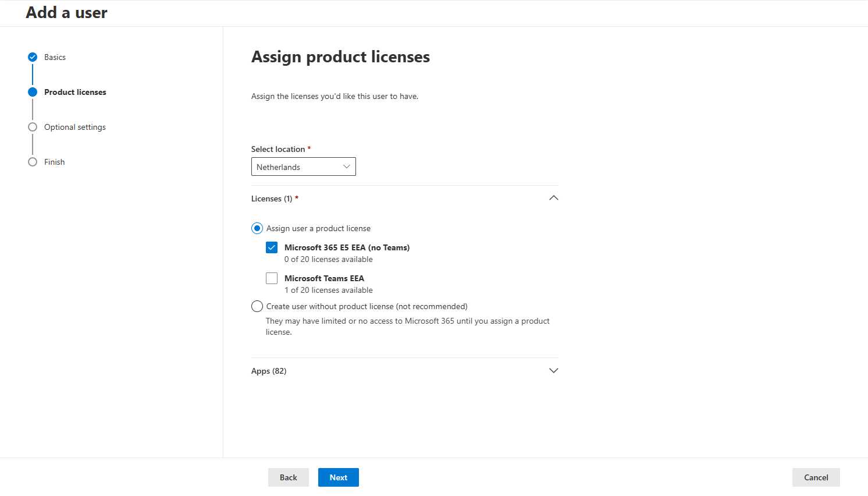Screen dimensions: 868x496
Task: Collapse the Licenses section chevron
Action: 554,198
